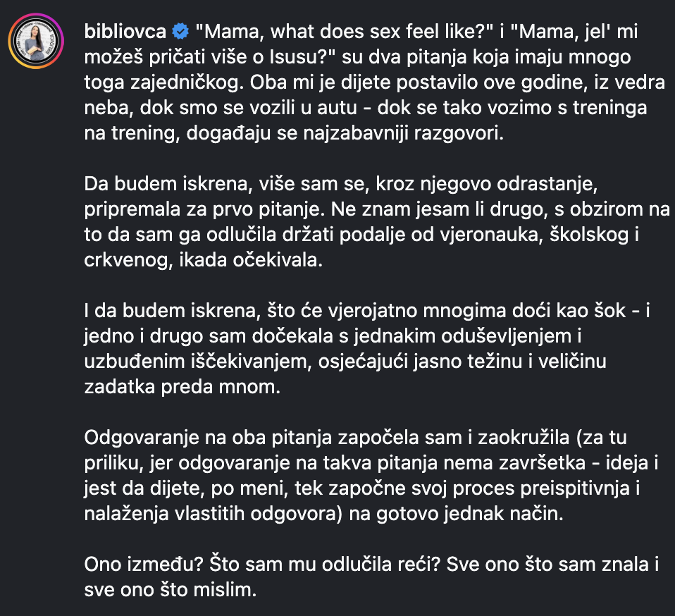Screen dimensions: 675x616
Task: Click the phrase "najzabavniji razgovori"
Action: coord(403,133)
